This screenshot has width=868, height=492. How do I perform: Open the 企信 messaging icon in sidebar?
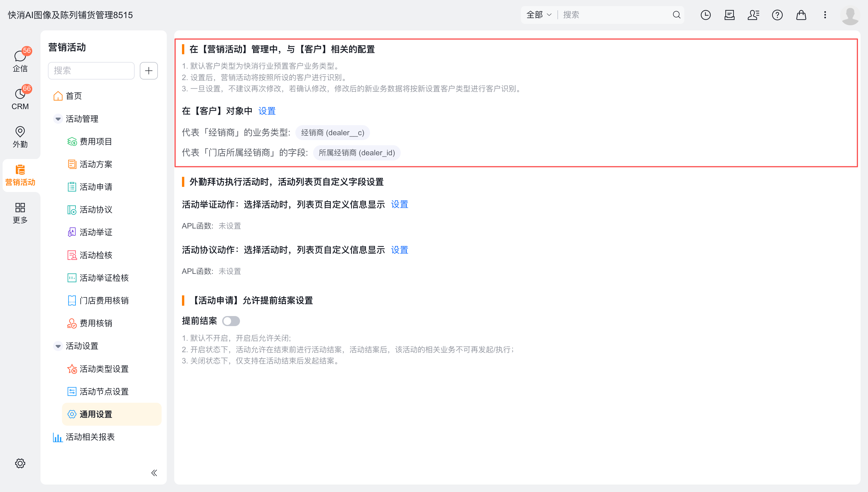20,60
